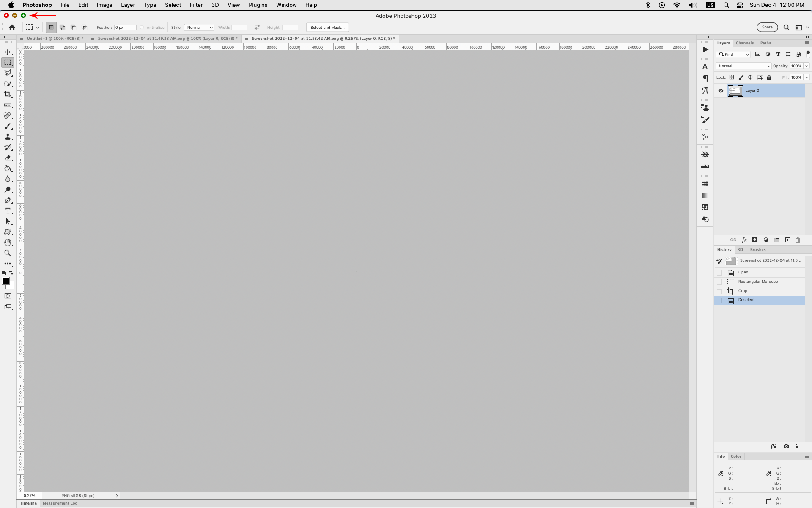Expand the Blending Mode dropdown
The width and height of the screenshot is (812, 508).
pyautogui.click(x=743, y=66)
